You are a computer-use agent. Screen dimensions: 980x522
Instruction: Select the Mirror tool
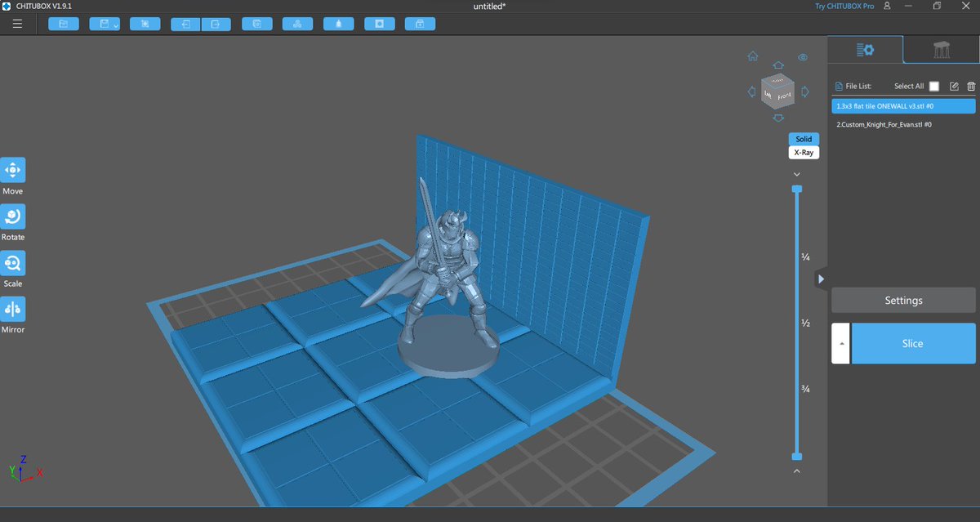(13, 309)
